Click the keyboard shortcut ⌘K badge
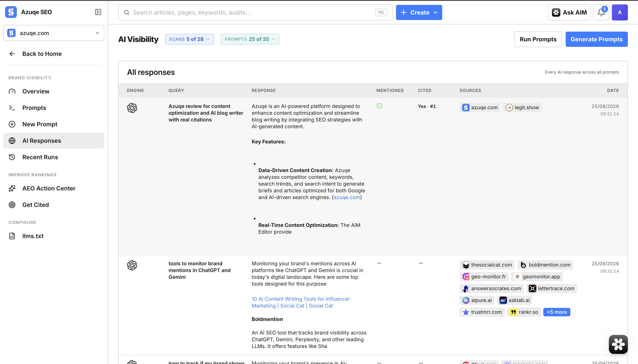 [381, 12]
